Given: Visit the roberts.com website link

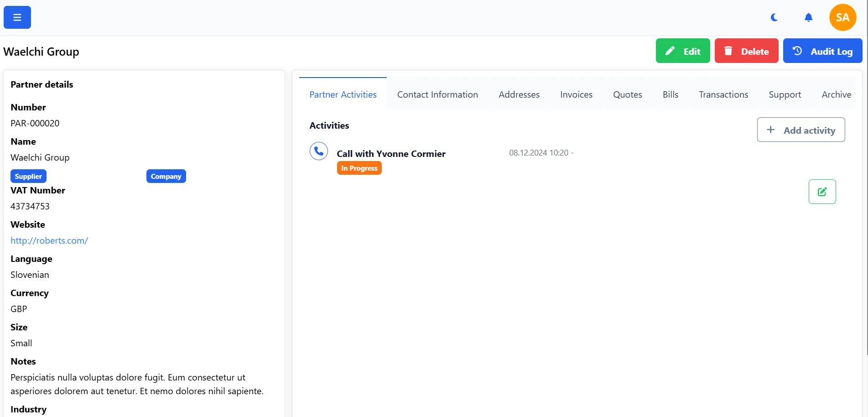Looking at the screenshot, I should pyautogui.click(x=49, y=240).
